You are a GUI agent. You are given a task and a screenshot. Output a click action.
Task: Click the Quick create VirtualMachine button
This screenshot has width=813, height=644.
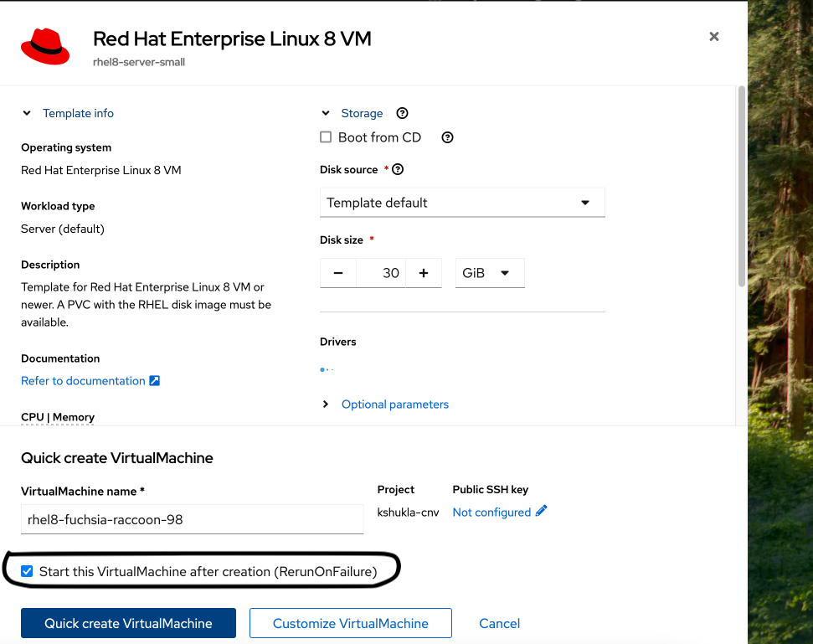pos(128,623)
